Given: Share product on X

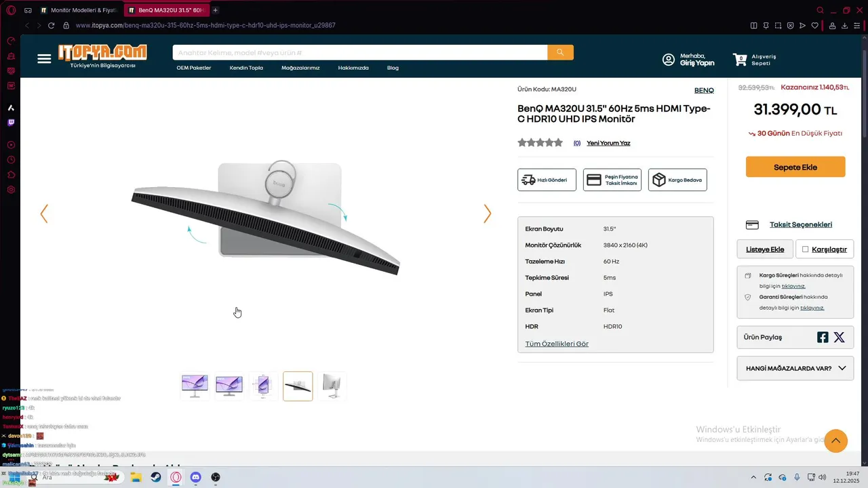Looking at the screenshot, I should [x=839, y=337].
